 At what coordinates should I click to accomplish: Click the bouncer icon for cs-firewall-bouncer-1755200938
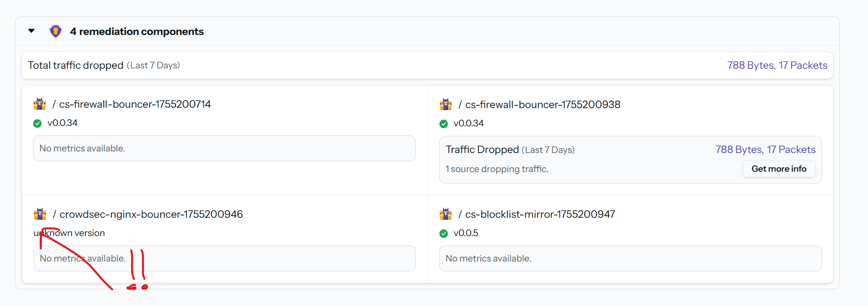coord(446,105)
